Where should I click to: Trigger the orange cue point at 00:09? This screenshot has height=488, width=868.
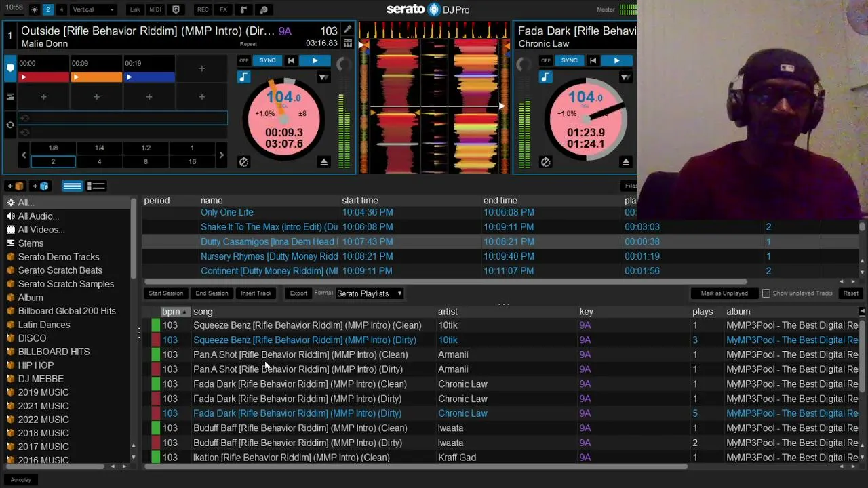[96, 77]
